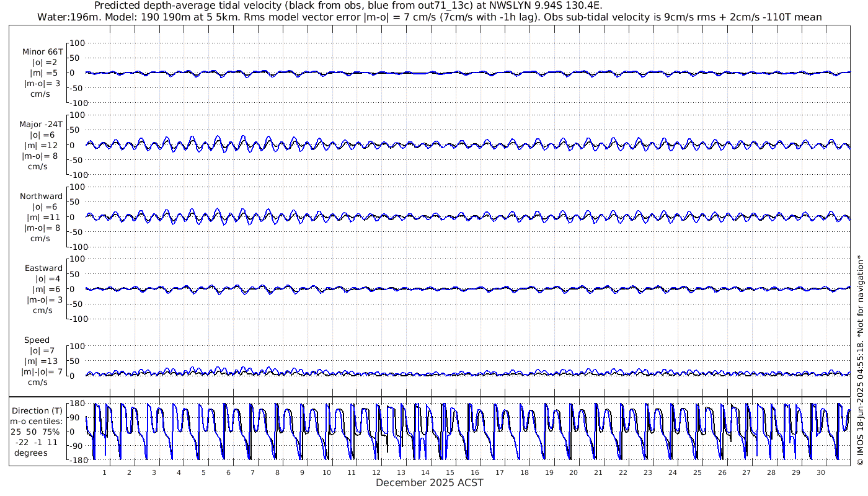Click the 'Eastward' panel label
The height and width of the screenshot is (496, 868).
click(43, 268)
